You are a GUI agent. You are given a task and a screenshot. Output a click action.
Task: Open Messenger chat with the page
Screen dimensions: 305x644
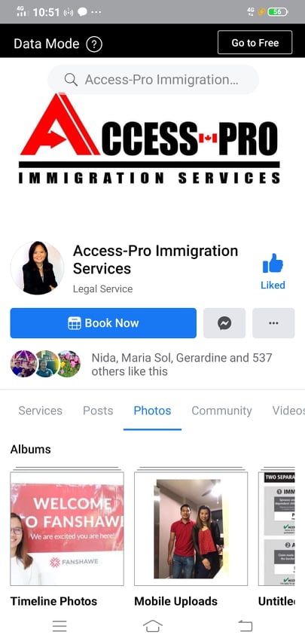(224, 323)
